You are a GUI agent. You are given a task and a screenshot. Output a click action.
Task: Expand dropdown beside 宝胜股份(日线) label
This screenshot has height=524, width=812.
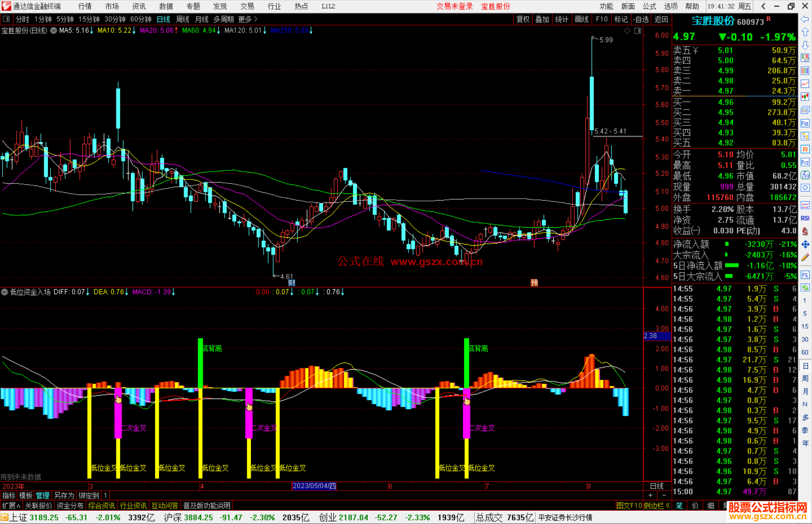pos(53,31)
